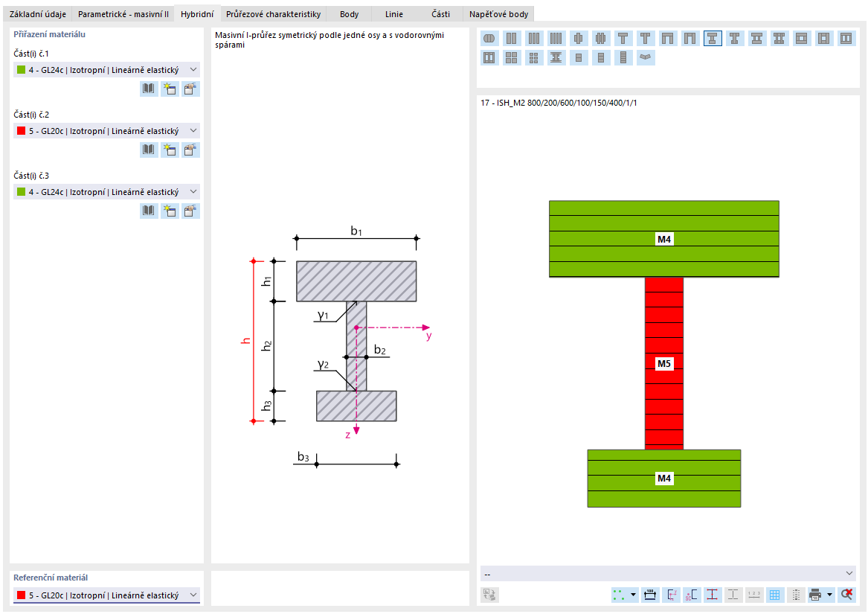Click the red h dimension label
Screen dimensions: 868x614
pyautogui.click(x=245, y=341)
